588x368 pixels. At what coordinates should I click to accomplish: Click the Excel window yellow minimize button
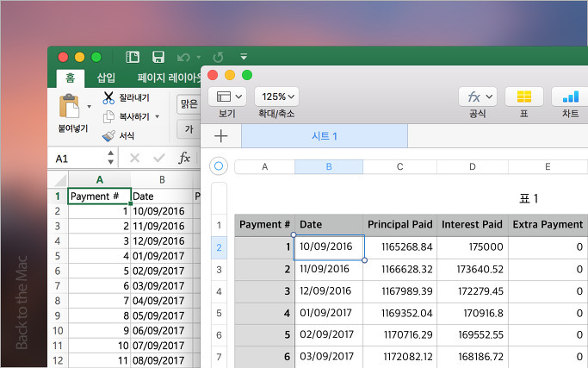[79, 57]
